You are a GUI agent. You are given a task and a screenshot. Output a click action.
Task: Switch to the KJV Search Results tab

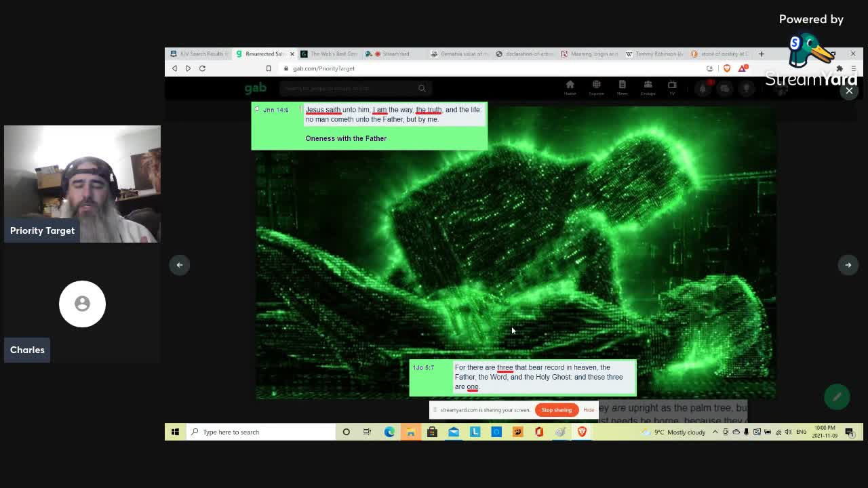(x=200, y=54)
